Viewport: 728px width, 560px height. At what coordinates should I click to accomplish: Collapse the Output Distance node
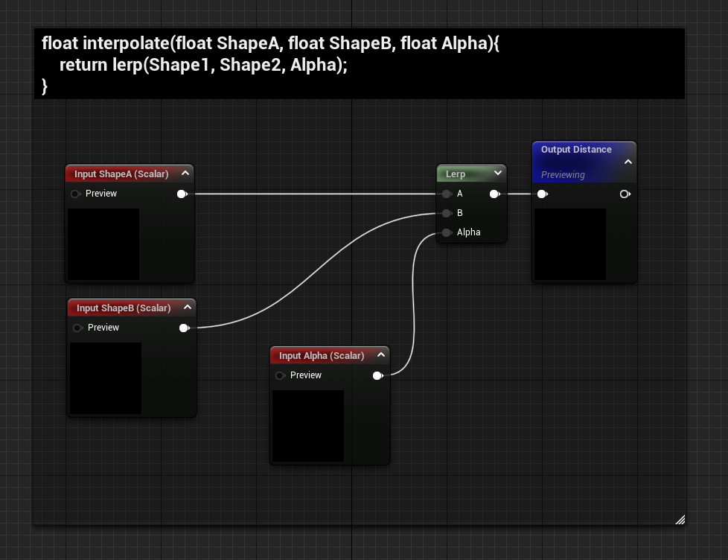tap(629, 162)
